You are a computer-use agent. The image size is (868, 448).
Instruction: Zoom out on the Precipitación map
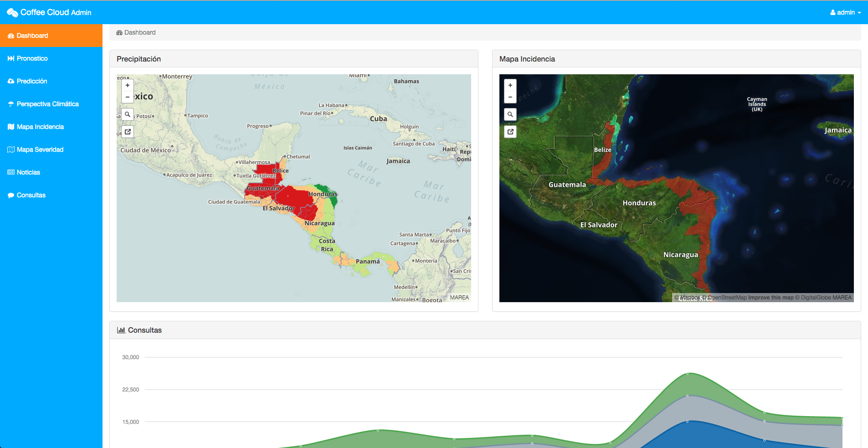(128, 97)
